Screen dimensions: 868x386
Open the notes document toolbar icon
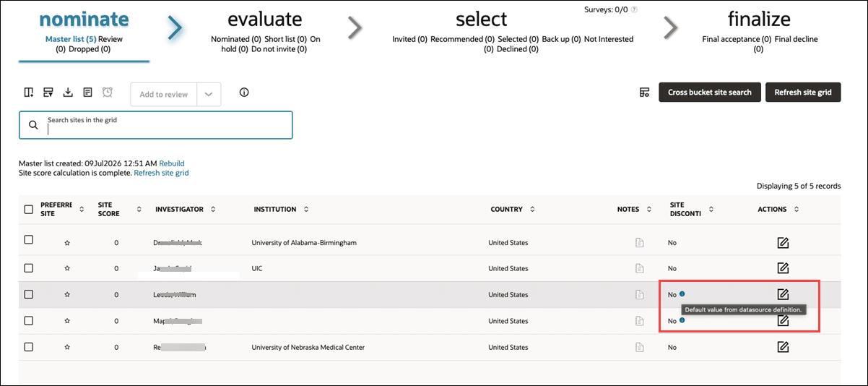[x=87, y=93]
